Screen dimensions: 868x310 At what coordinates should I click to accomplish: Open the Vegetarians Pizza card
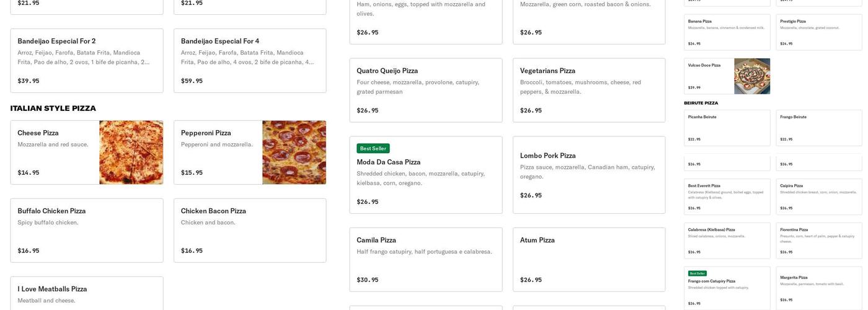point(589,91)
